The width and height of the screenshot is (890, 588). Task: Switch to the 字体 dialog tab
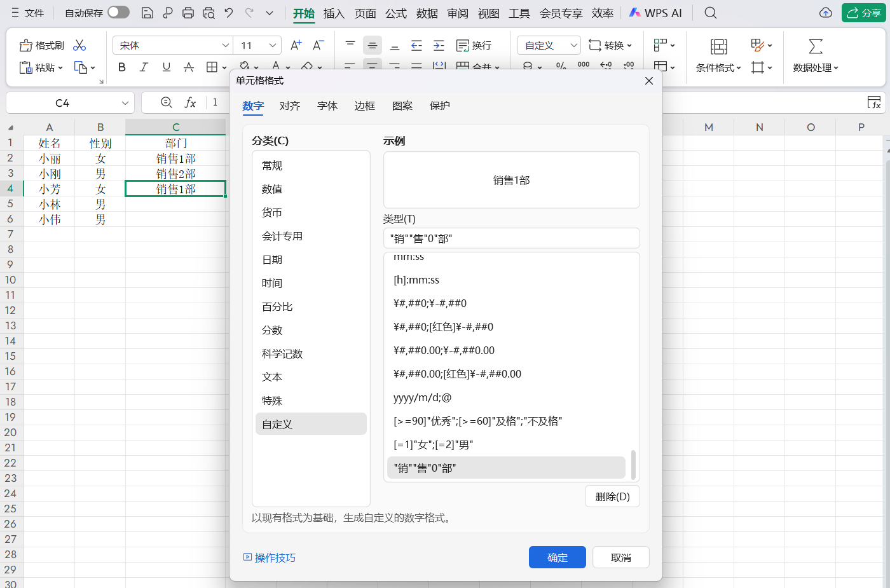coord(327,106)
